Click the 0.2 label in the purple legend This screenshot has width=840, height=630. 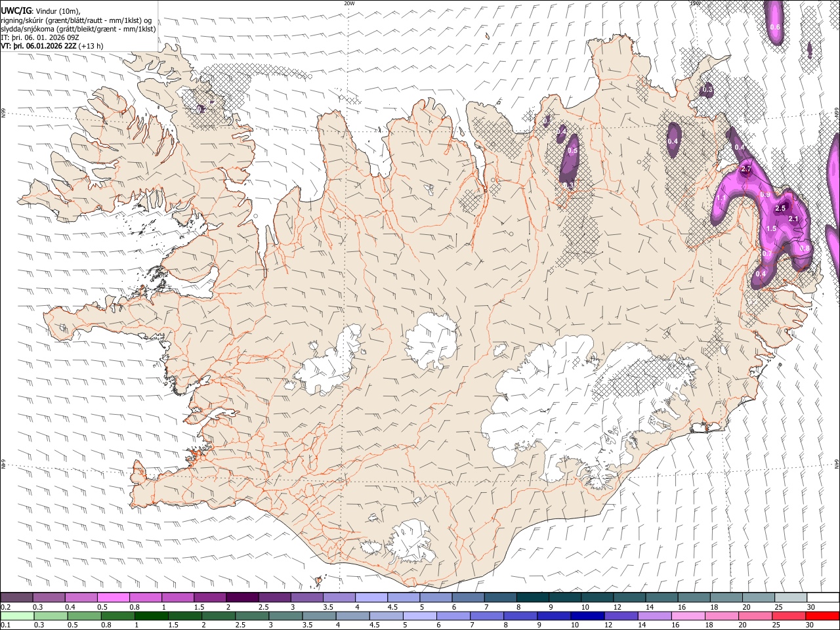click(6, 607)
